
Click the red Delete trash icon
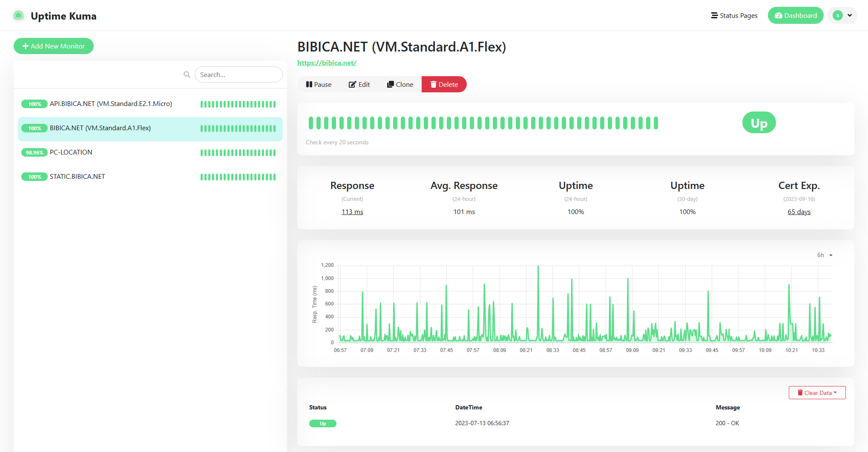433,84
